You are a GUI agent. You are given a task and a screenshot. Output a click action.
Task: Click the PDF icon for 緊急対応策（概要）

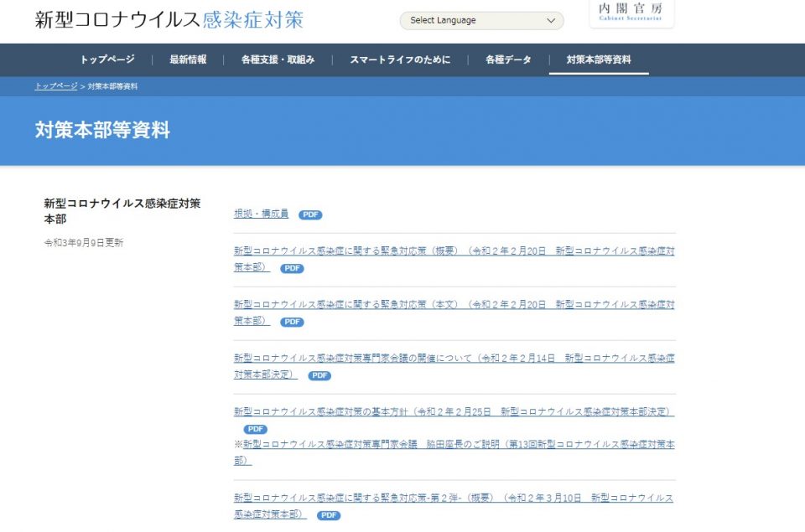click(291, 268)
